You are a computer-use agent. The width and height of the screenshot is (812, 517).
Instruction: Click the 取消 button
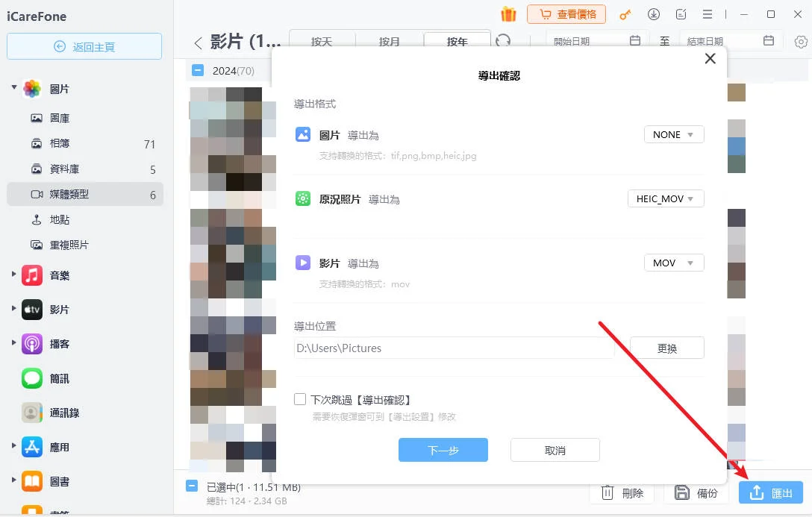click(555, 450)
